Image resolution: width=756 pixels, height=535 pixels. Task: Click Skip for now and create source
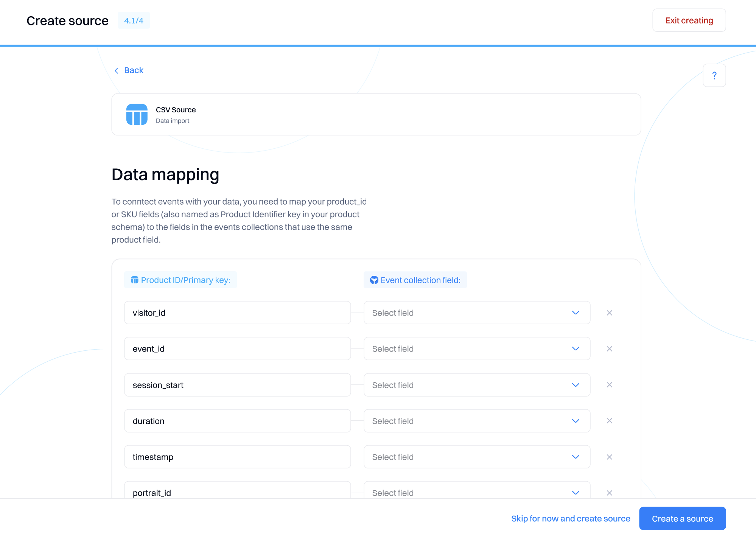570,518
